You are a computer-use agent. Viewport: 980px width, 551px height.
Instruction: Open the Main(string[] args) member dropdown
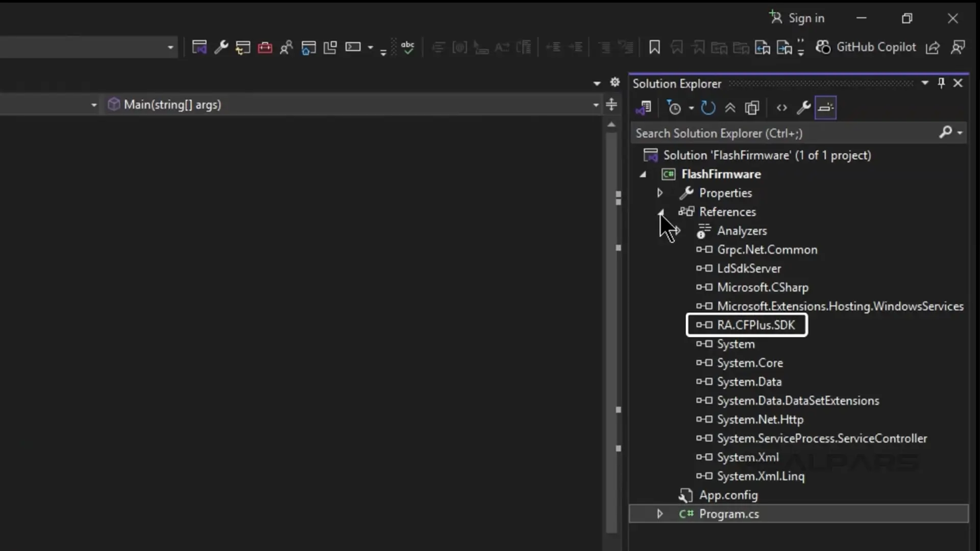(x=595, y=105)
